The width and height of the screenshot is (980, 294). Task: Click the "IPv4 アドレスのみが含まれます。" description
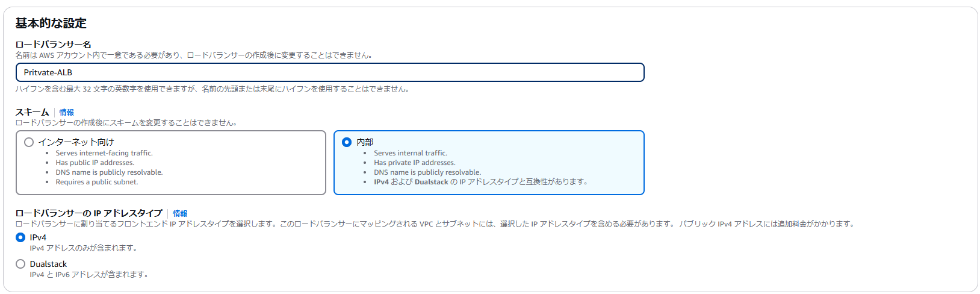(x=84, y=248)
